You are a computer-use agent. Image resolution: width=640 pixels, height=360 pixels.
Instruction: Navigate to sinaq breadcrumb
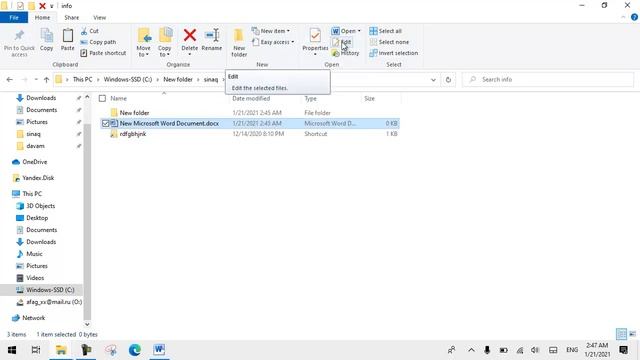coord(211,80)
